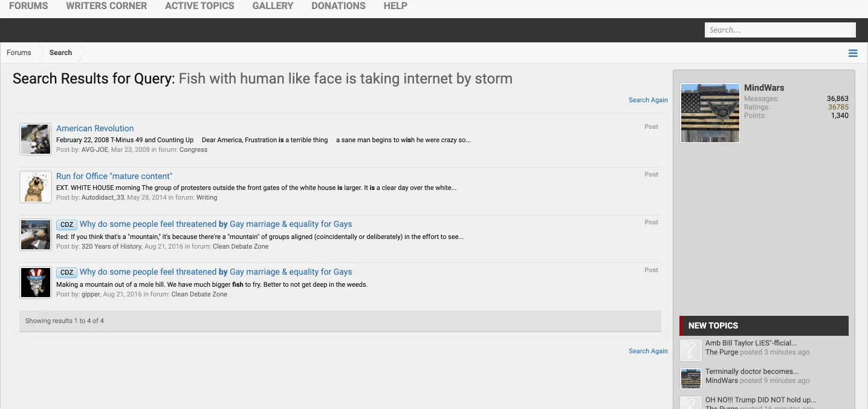Click the CDZ prefix tag on 320 Years of History result

66,224
